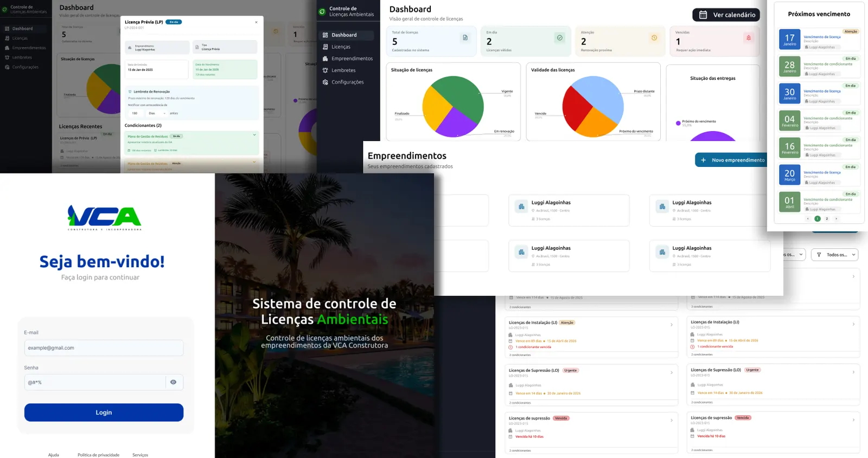Image resolution: width=868 pixels, height=458 pixels.
Task: Open the Ajuda link on the login page
Action: tap(53, 455)
